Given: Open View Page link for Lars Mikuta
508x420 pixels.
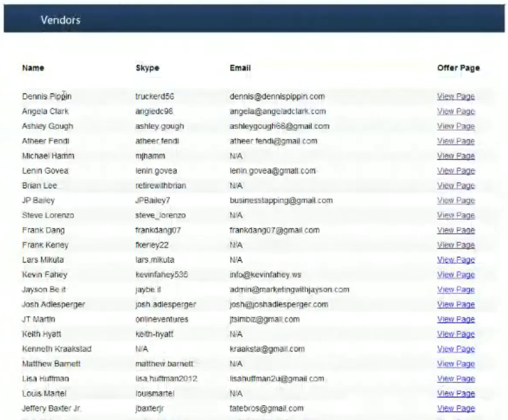Looking at the screenshot, I should [456, 260].
